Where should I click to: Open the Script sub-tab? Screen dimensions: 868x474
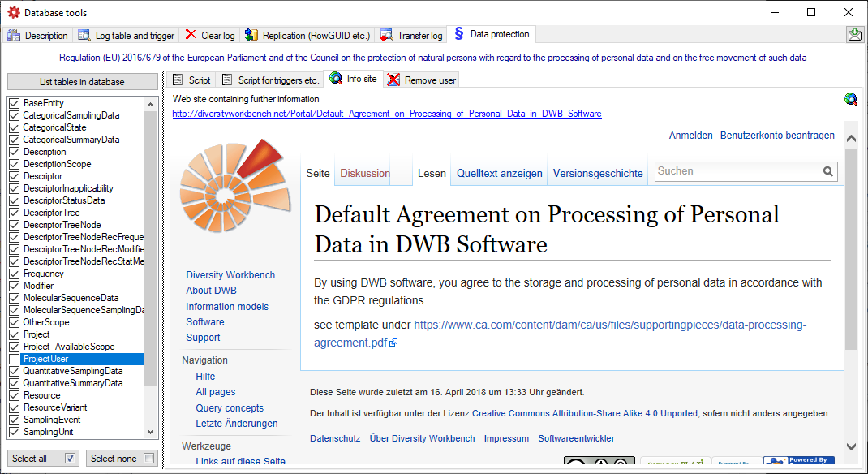click(x=191, y=80)
